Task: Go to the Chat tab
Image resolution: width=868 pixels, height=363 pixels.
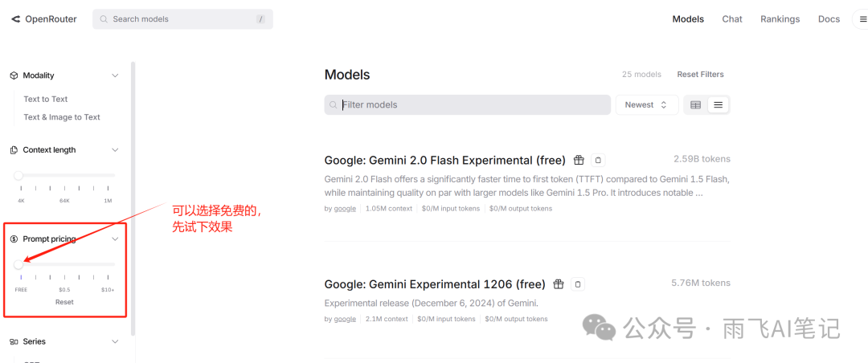Action: pos(732,18)
